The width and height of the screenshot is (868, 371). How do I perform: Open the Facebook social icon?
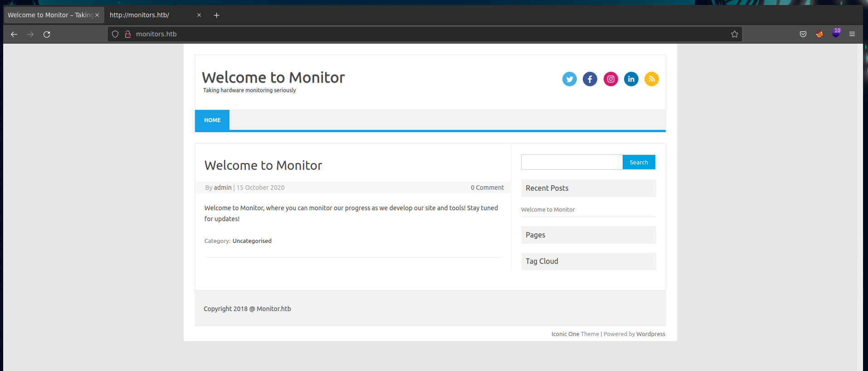(590, 79)
